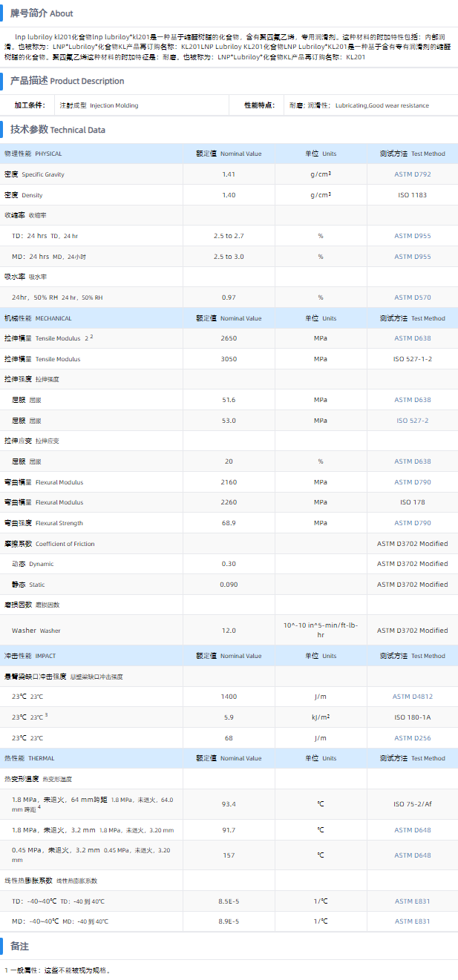The width and height of the screenshot is (458, 980).
Task: Click ASTM D955 in the TD 24 hrs row
Action: 412,236
